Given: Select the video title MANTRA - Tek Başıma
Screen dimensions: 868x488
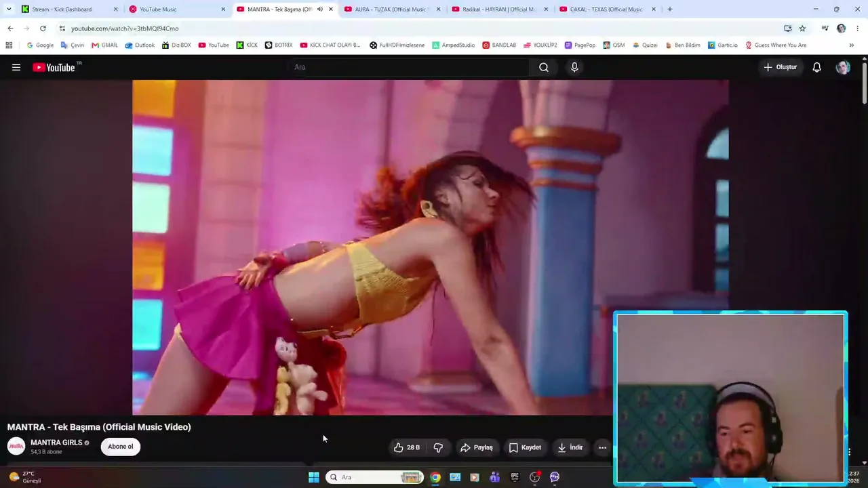Looking at the screenshot, I should pos(99,427).
